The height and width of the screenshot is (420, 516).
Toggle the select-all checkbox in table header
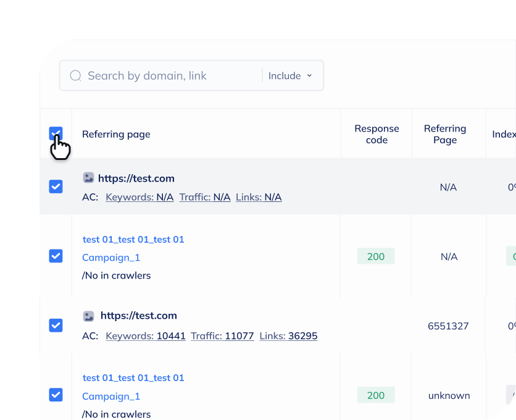(56, 134)
